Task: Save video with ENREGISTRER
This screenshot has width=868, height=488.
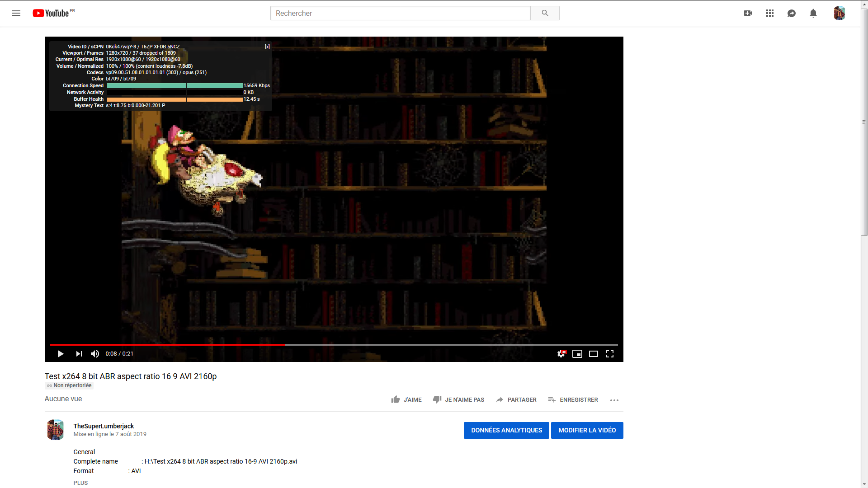Action: coord(573,400)
